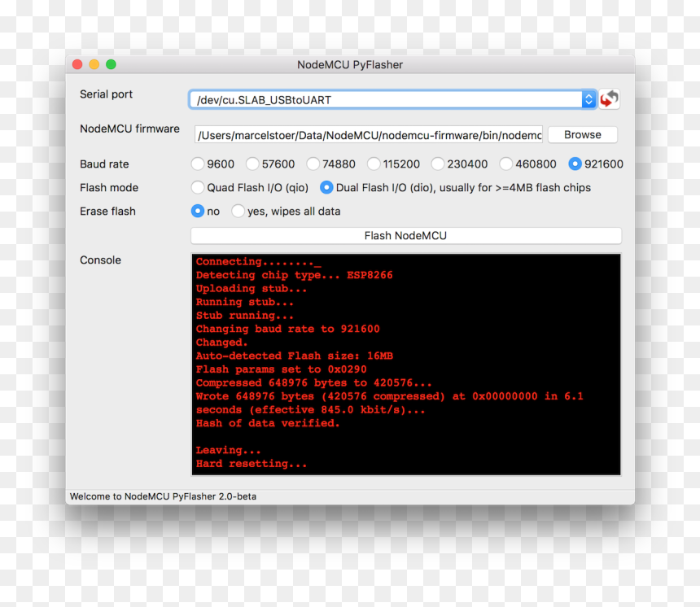This screenshot has height=607, width=700.
Task: Choose Quad Flash I/O (qio) mode
Action: (250, 187)
